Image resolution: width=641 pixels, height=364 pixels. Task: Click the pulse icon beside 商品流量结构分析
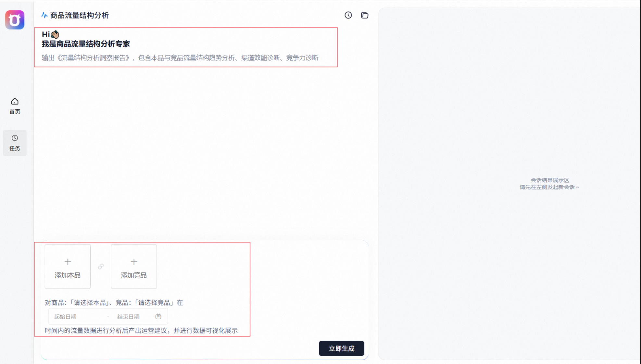click(44, 15)
